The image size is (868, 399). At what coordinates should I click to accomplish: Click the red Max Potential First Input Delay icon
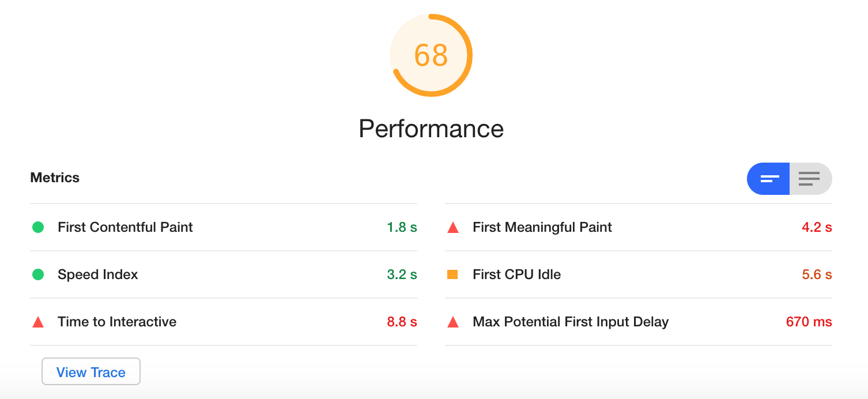tap(454, 322)
